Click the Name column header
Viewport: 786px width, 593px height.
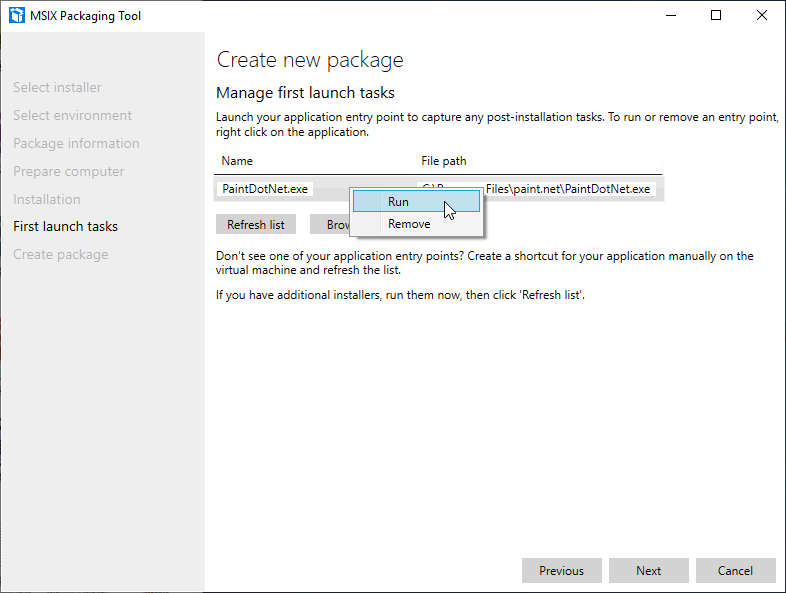(237, 161)
